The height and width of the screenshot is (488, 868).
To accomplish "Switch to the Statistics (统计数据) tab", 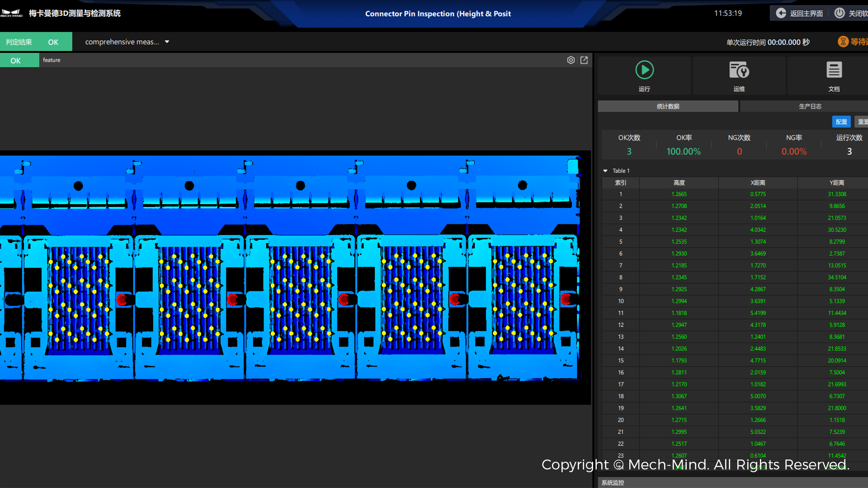I will tap(668, 106).
